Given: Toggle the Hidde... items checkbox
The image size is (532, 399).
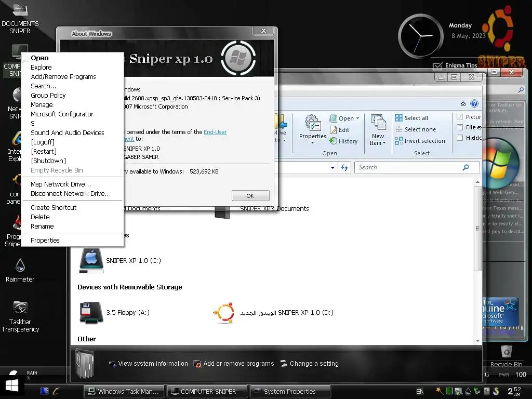Looking at the screenshot, I should 460,137.
